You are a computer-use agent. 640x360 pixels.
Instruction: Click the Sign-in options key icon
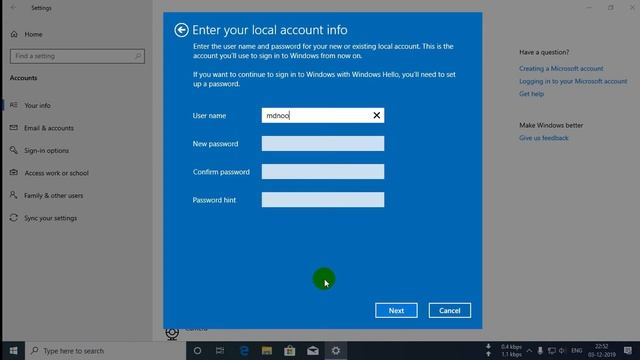[14, 150]
